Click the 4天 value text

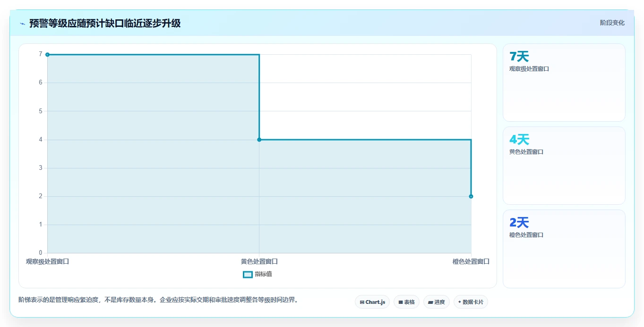(x=519, y=140)
